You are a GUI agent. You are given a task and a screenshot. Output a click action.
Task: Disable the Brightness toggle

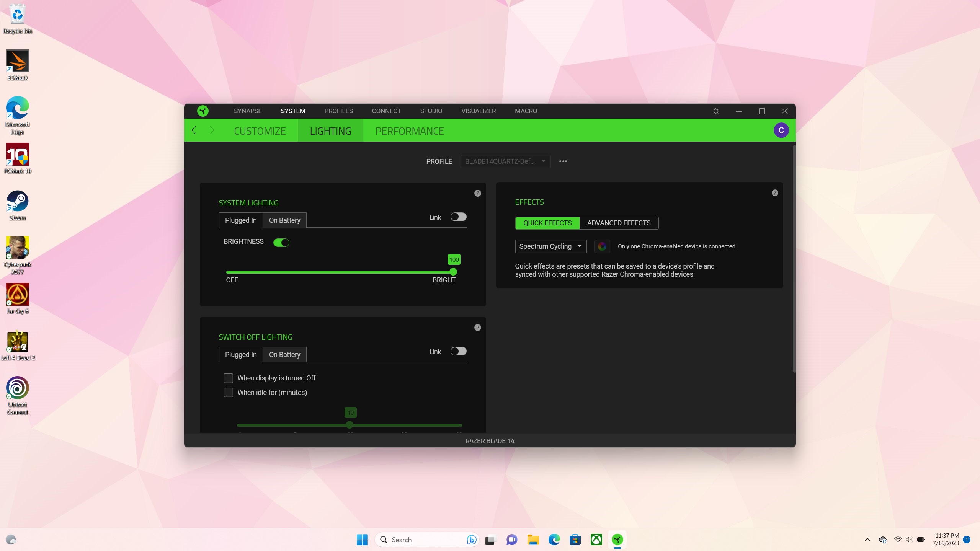(x=281, y=243)
